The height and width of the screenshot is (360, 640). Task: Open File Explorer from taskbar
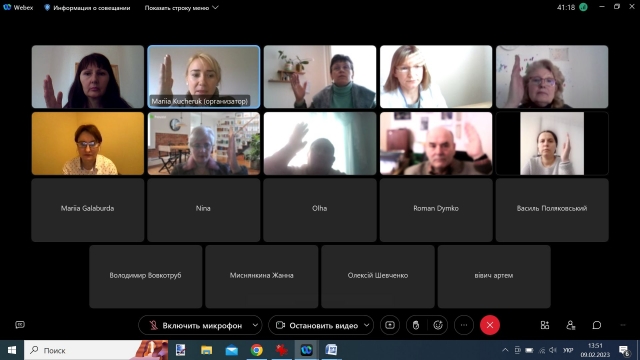click(x=207, y=350)
